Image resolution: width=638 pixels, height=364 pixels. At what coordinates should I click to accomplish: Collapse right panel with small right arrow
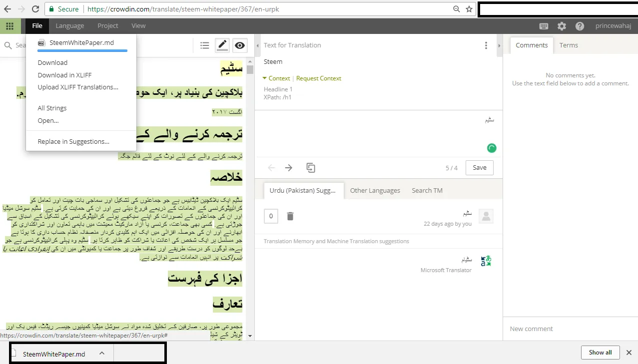[x=499, y=45]
